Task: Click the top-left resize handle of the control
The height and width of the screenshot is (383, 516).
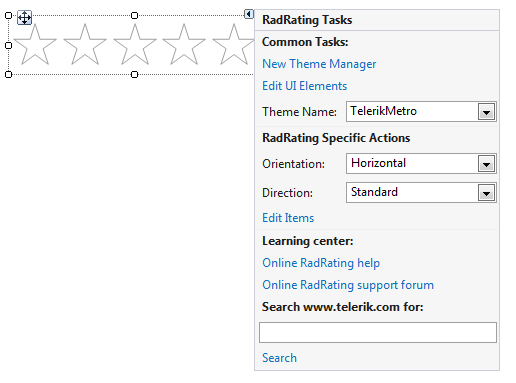Action: 9,16
